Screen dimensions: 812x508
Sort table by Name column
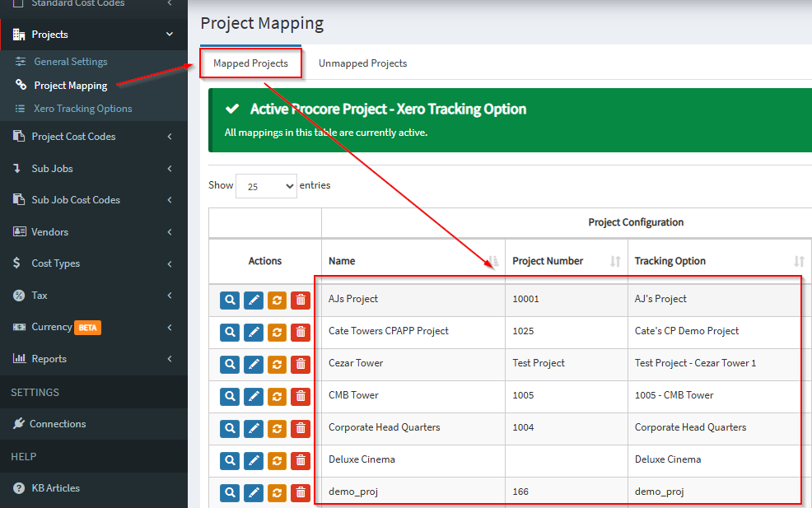(413, 261)
